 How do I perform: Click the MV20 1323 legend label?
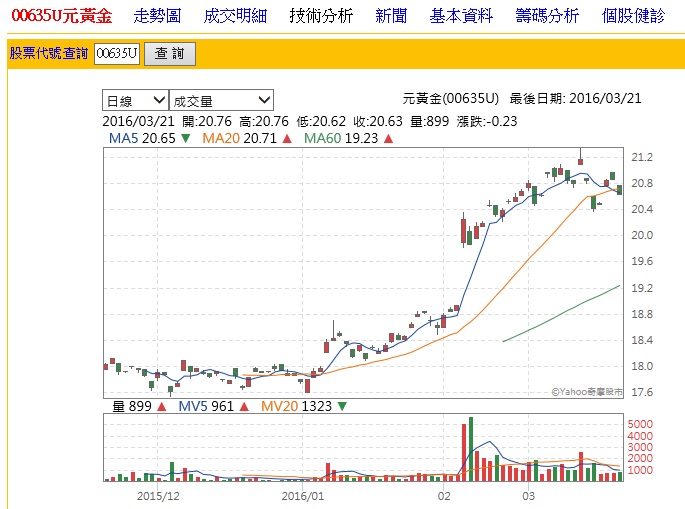[x=297, y=407]
